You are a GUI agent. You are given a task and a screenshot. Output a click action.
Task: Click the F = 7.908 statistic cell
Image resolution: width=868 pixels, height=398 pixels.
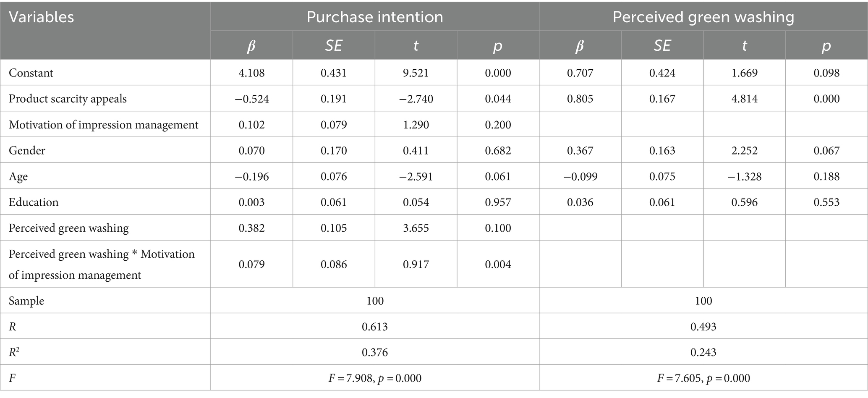[375, 378]
